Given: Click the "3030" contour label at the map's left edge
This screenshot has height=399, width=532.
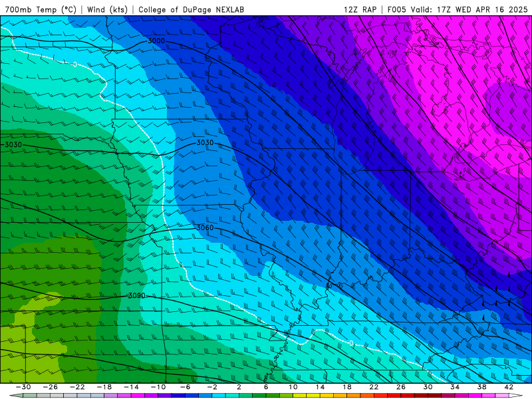Looking at the screenshot, I should pos(13,144).
